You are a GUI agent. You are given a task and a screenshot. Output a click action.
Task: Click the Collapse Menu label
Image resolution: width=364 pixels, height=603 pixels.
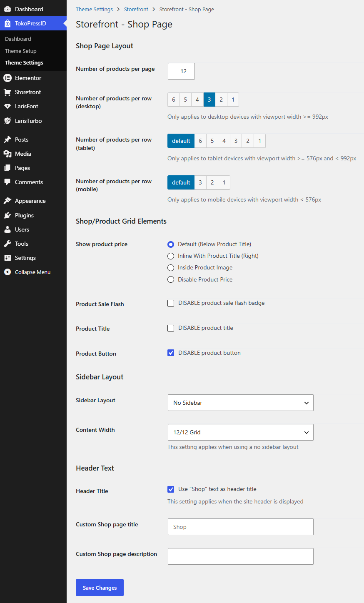click(32, 272)
